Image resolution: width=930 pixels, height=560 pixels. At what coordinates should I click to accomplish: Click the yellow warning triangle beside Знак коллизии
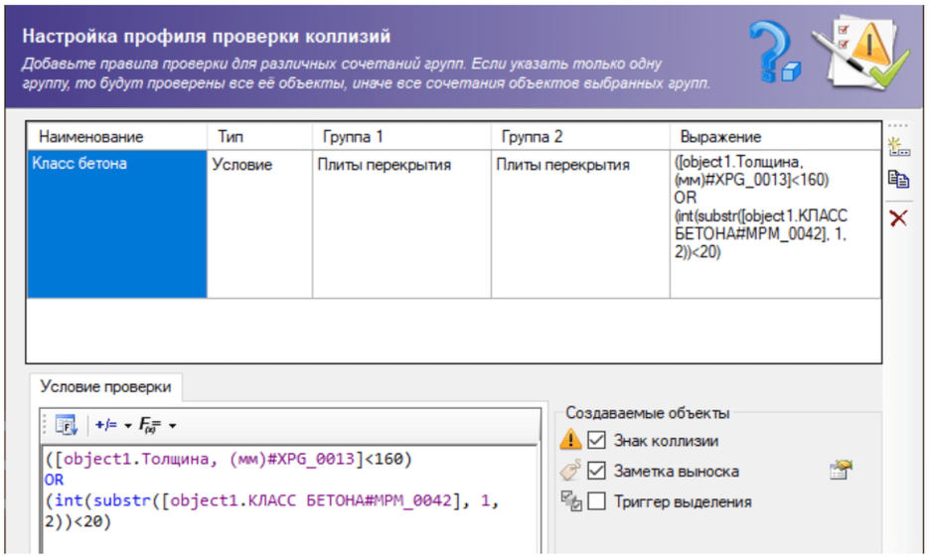570,440
